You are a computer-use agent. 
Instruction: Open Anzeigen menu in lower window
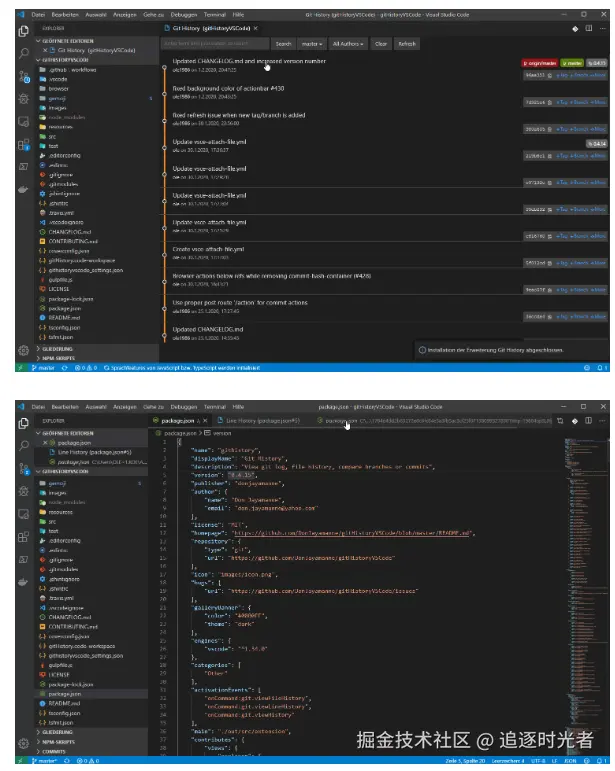click(124, 407)
